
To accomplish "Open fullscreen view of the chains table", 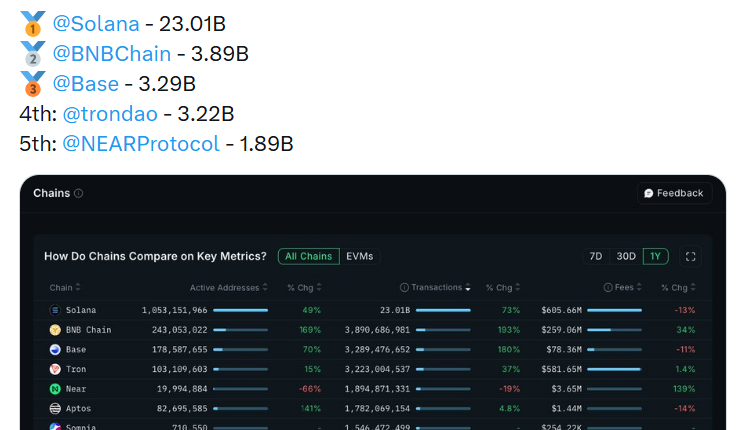I will tap(690, 256).
